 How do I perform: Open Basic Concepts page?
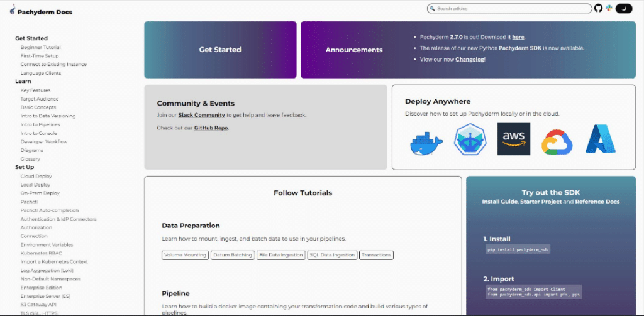[x=38, y=107]
